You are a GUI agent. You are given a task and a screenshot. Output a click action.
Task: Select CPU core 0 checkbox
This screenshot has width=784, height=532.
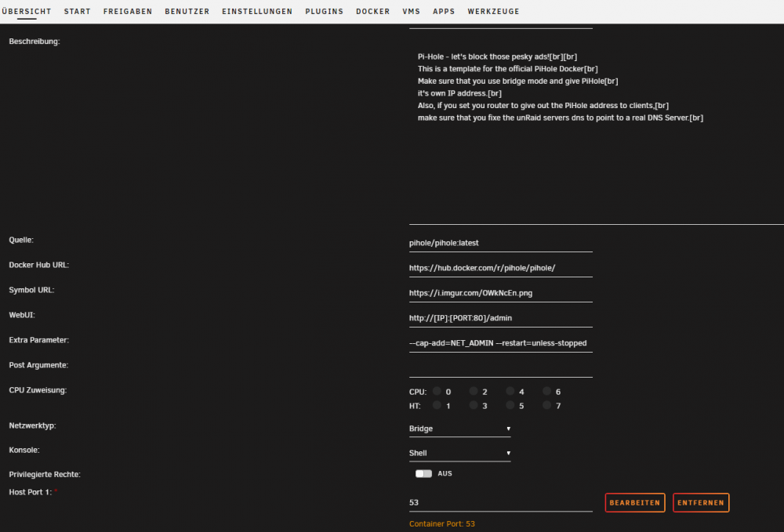point(437,391)
